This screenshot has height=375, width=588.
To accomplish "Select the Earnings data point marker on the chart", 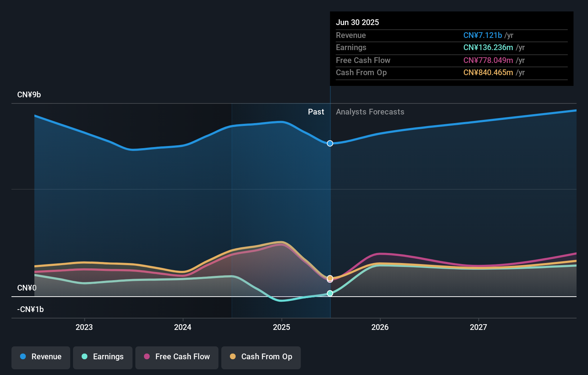I will click(x=330, y=293).
